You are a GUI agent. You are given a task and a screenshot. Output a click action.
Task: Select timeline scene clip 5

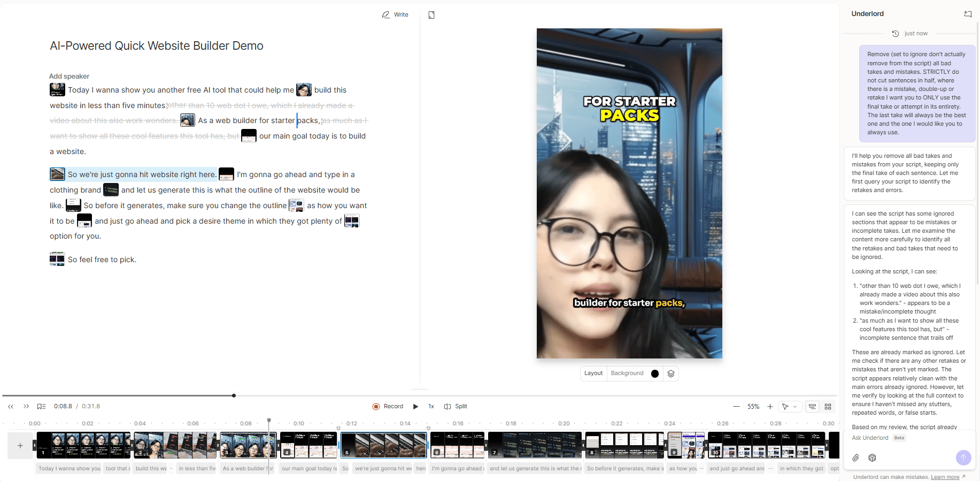point(384,445)
